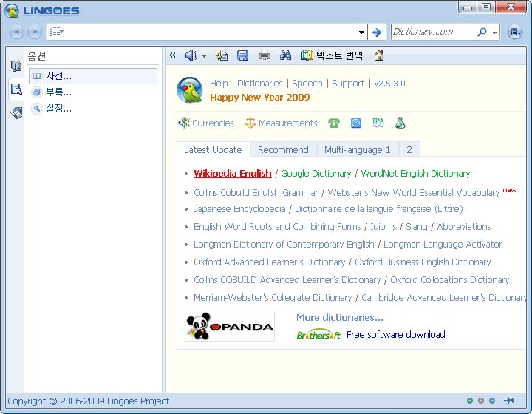
Task: Collapse the left panel with double chevron
Action: tap(172, 55)
